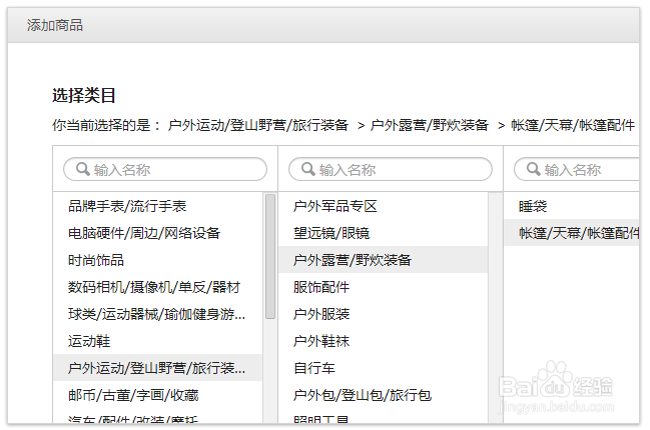The width and height of the screenshot is (650, 430).
Task: Focus the third column's 输入名称 search field
Action: [577, 169]
